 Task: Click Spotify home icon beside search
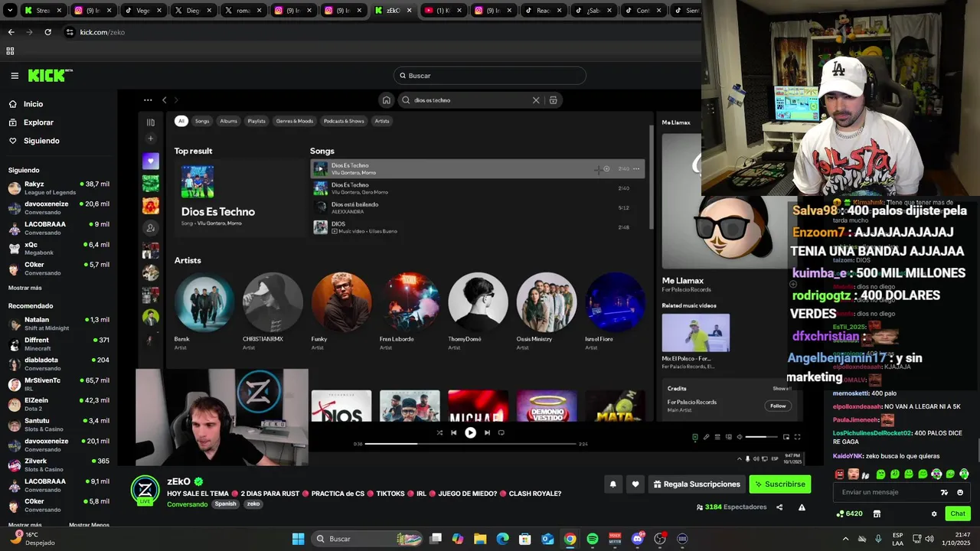pyautogui.click(x=387, y=100)
